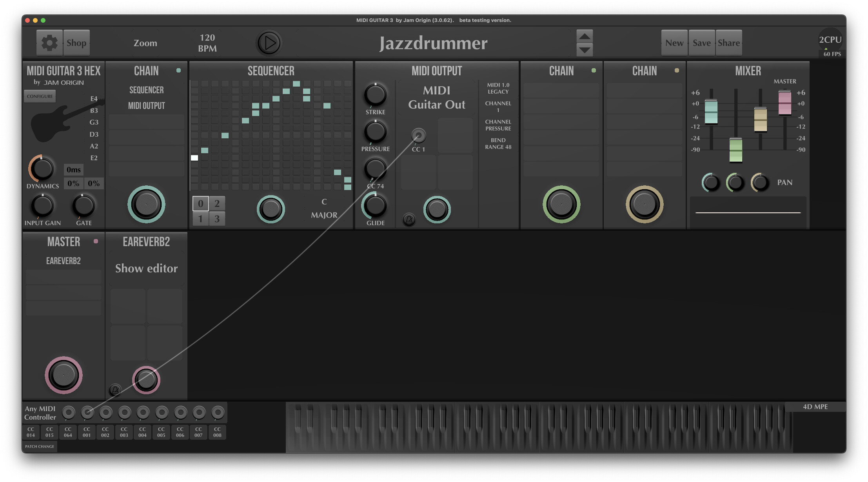Image resolution: width=868 pixels, height=482 pixels.
Task: Click the teal footswitch in first Chain
Action: click(x=146, y=205)
